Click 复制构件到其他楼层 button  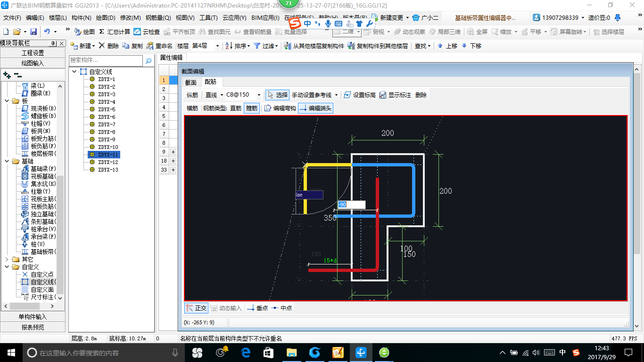[378, 46]
